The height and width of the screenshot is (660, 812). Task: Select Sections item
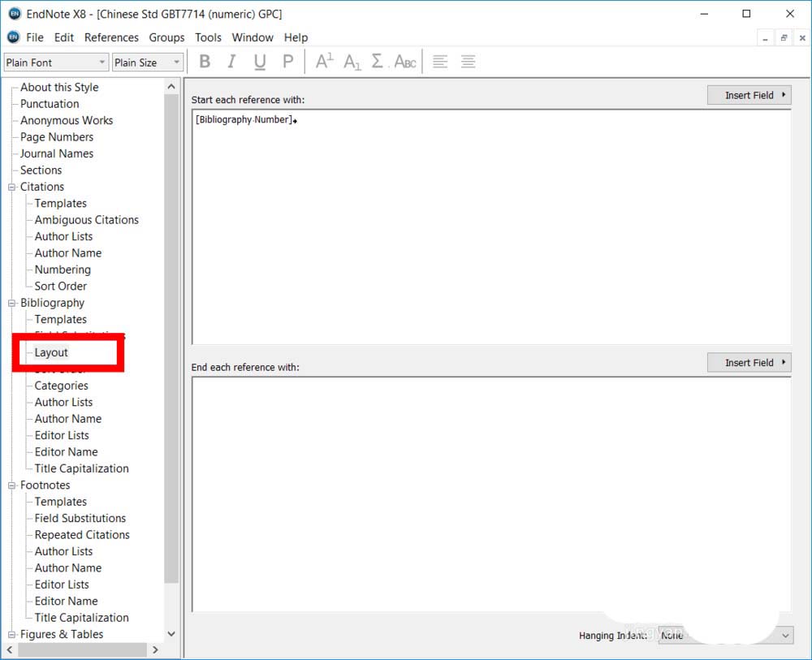pos(41,170)
